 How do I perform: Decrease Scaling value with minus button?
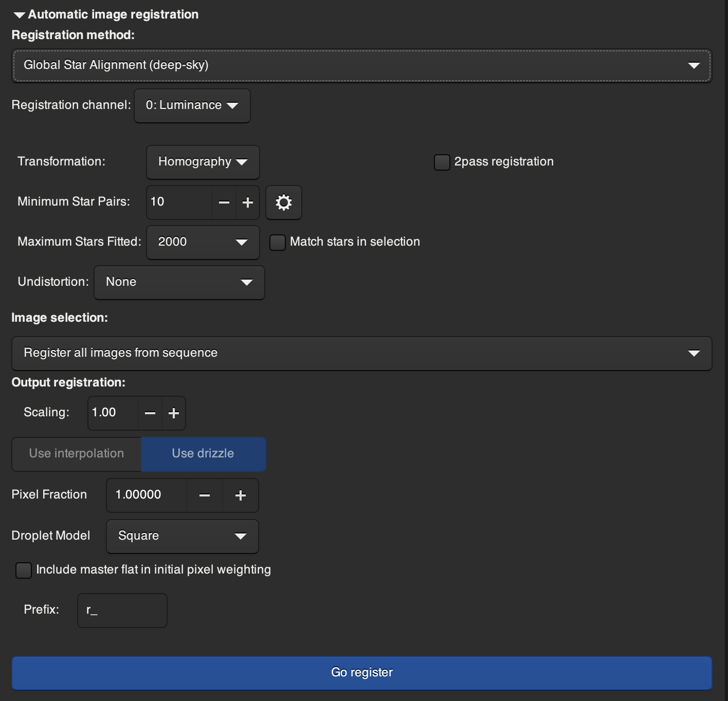coord(150,413)
